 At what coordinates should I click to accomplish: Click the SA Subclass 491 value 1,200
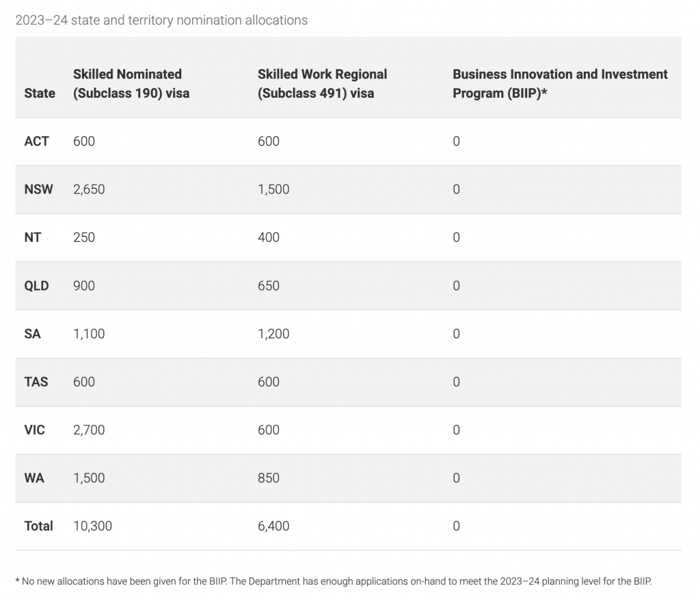[273, 333]
